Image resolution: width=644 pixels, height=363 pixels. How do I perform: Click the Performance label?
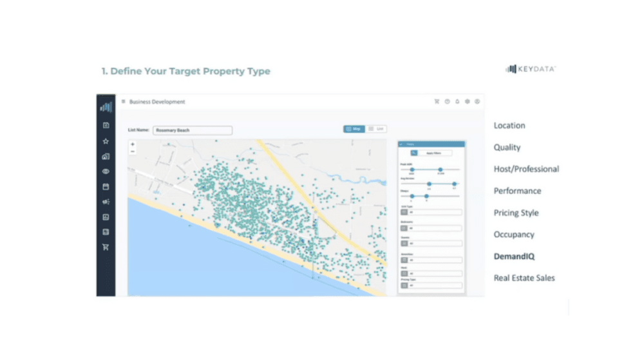518,191
